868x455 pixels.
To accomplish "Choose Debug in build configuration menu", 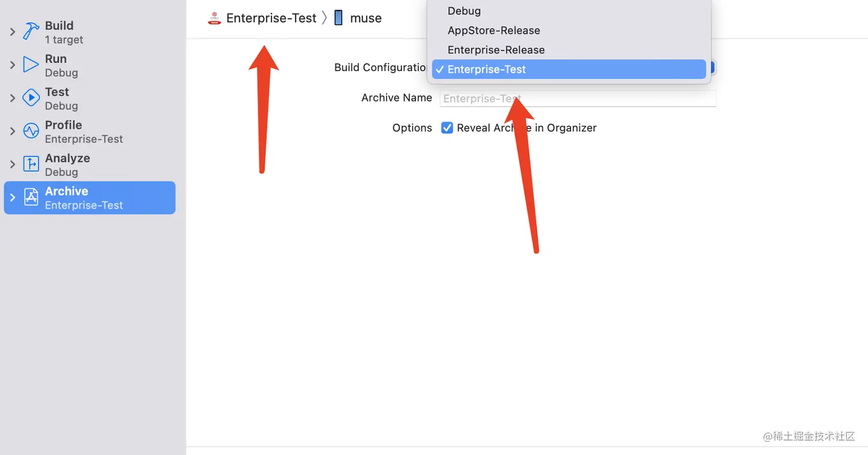I will 569,11.
